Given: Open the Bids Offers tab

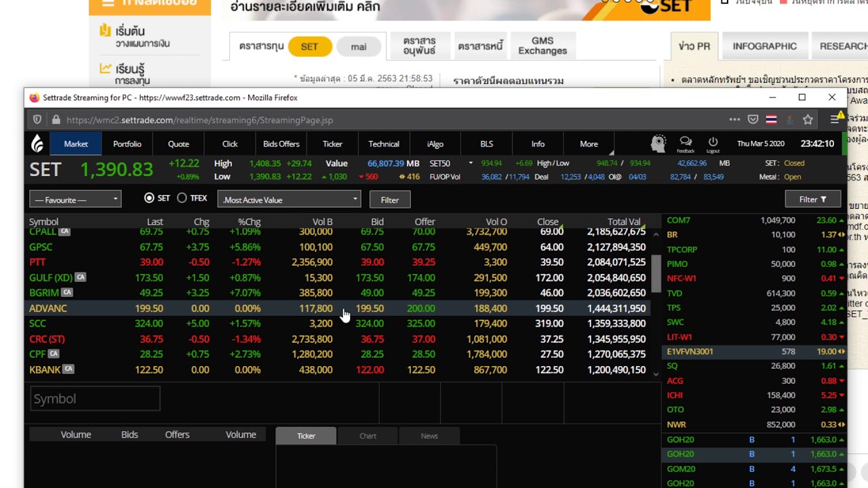Looking at the screenshot, I should [281, 144].
